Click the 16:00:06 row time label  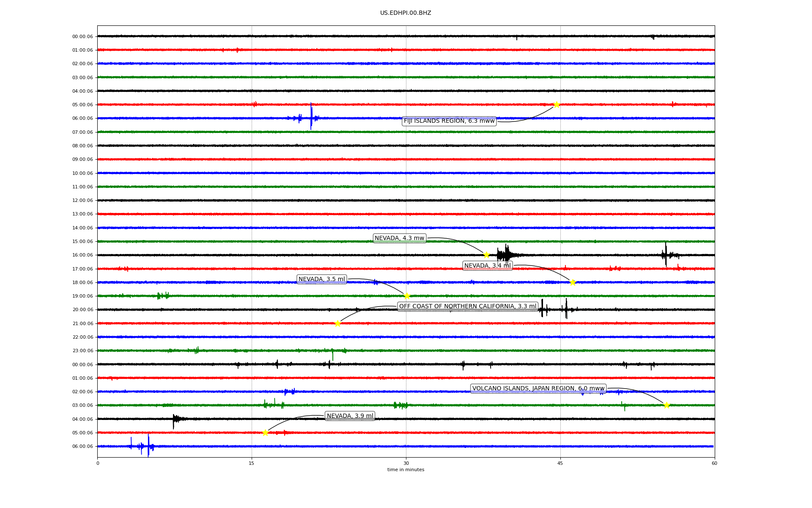(x=82, y=255)
